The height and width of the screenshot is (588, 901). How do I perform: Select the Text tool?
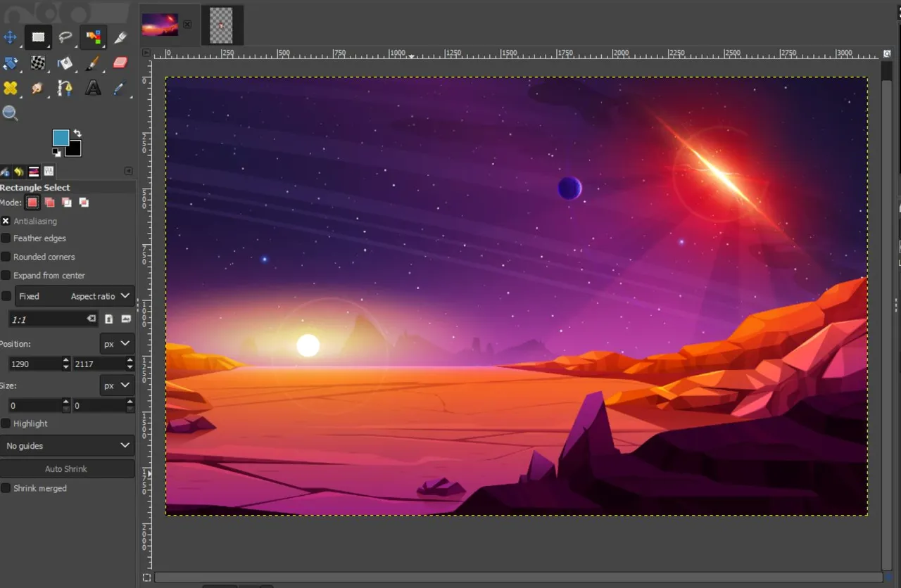[92, 89]
